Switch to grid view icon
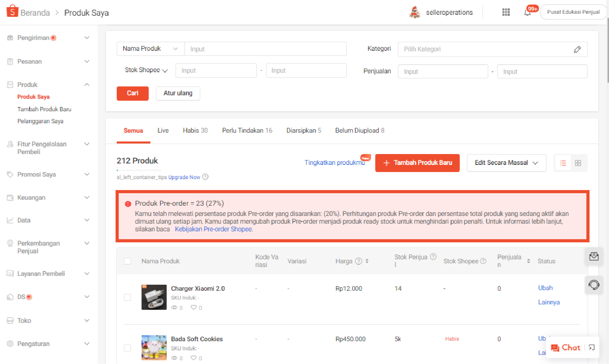 pyautogui.click(x=578, y=163)
